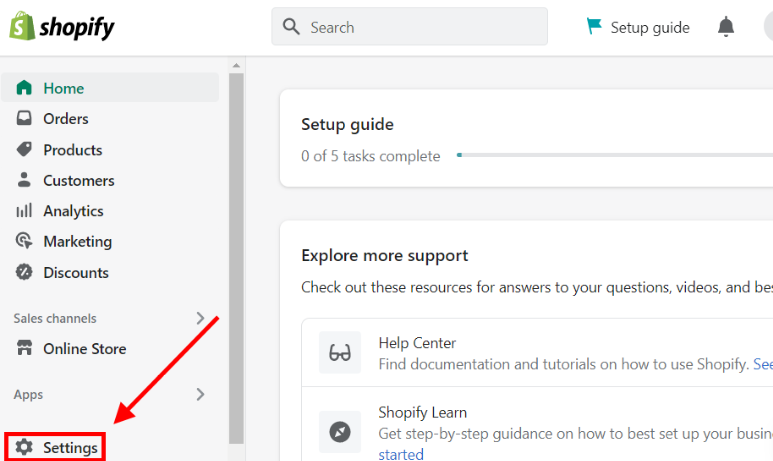
Task: Click '0 of 5 tasks complete' text
Action: [x=371, y=156]
